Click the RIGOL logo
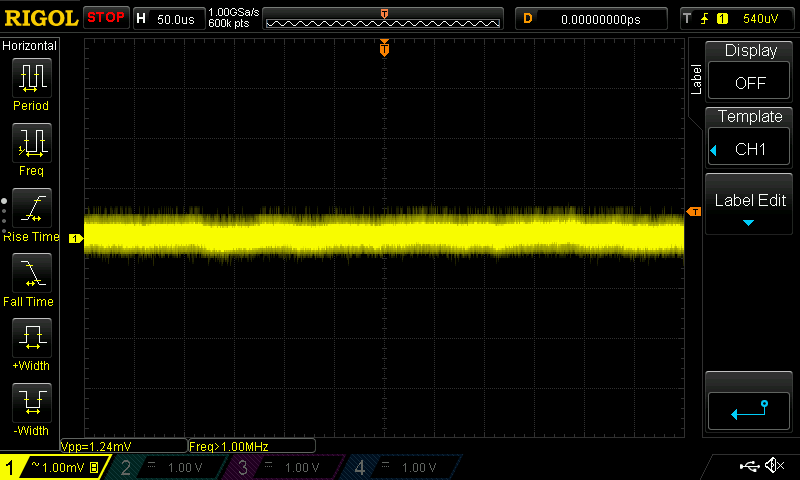The image size is (800, 480). pos(41,18)
